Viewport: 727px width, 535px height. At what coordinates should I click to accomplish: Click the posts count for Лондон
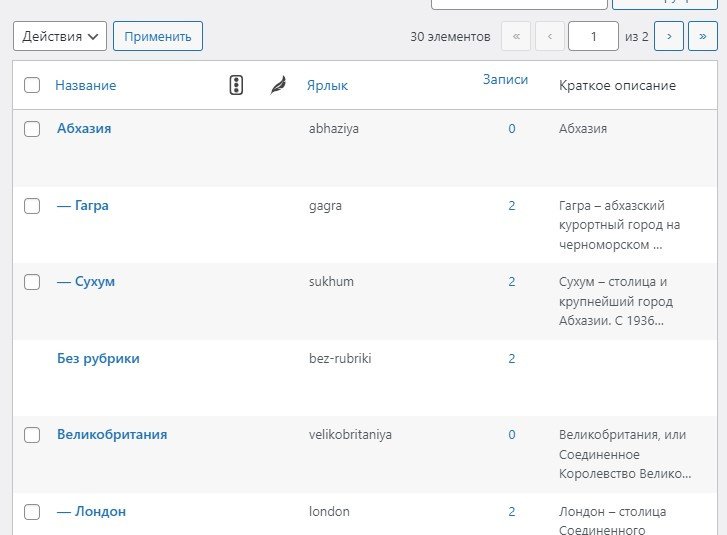[x=512, y=511]
